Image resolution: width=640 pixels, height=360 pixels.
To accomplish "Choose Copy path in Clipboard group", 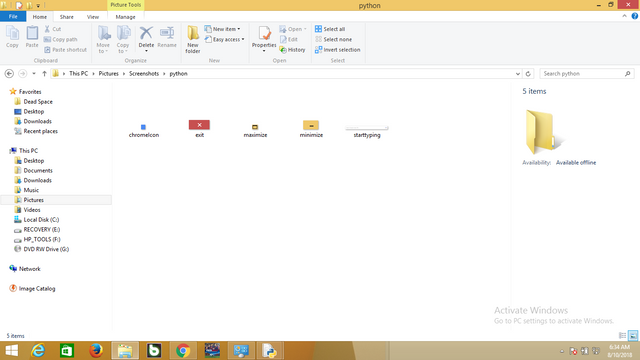I will click(60, 39).
